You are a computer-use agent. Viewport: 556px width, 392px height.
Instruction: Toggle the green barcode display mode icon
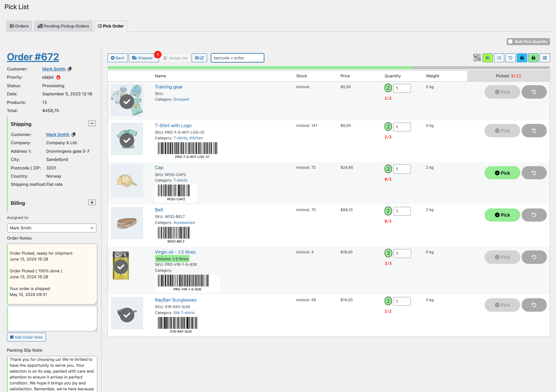click(488, 58)
